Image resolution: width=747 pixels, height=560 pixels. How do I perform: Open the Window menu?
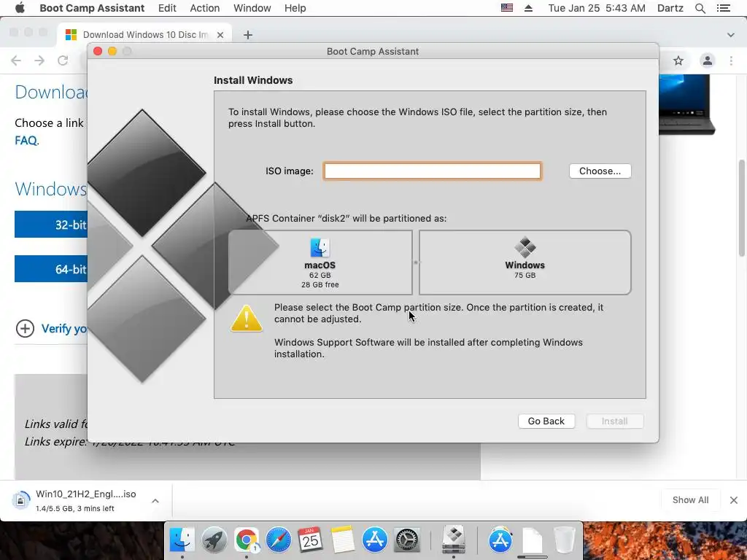click(252, 8)
